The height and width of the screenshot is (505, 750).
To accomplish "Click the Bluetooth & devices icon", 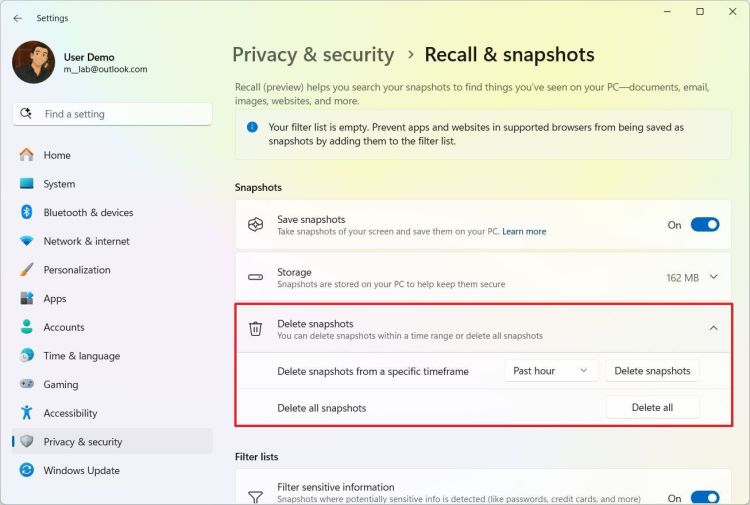I will pyautogui.click(x=26, y=212).
